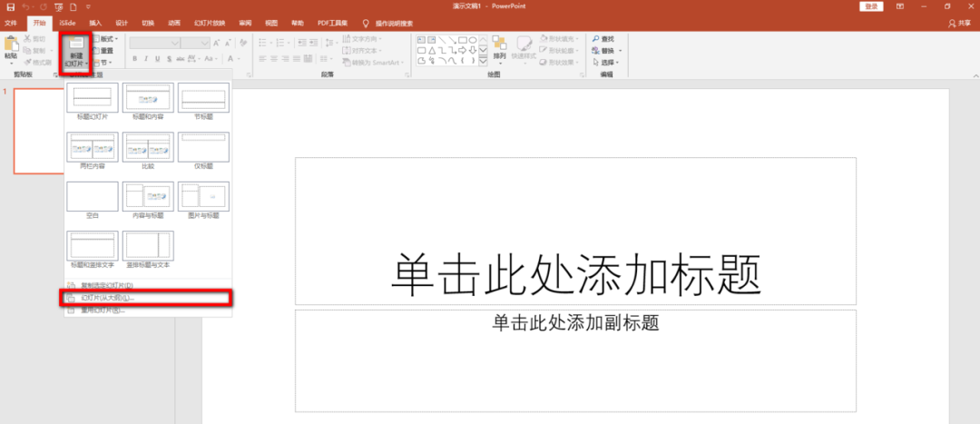
Task: Click the New Slide (新建幻灯片) icon
Action: tap(75, 45)
